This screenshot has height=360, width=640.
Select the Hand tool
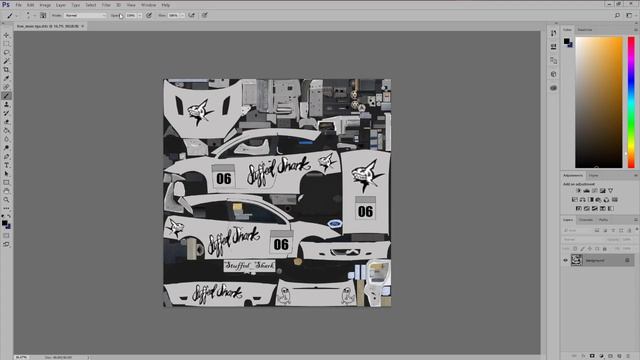pyautogui.click(x=6, y=191)
